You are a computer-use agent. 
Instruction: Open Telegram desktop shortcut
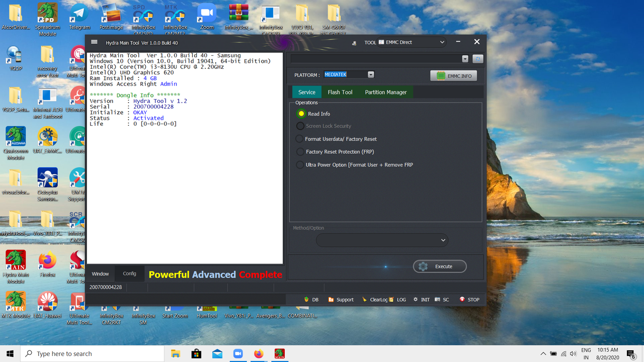tap(79, 17)
